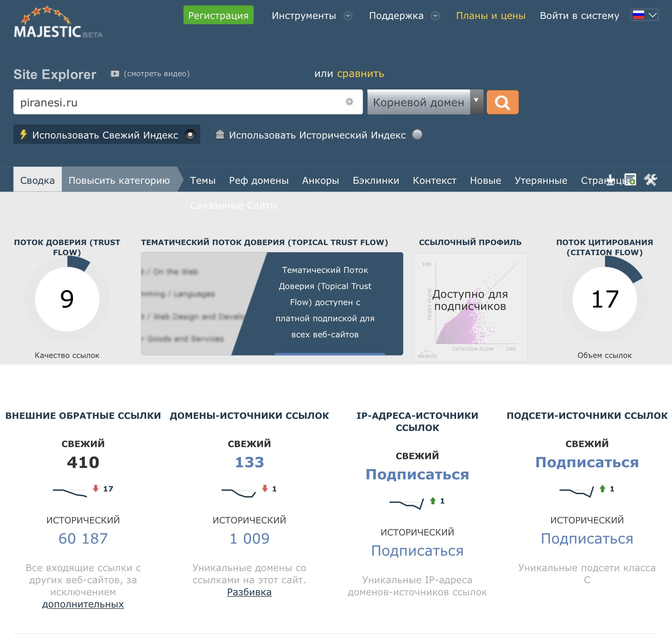Click the download arrow icon in tab bar
The width and height of the screenshot is (672, 634).
click(x=610, y=180)
